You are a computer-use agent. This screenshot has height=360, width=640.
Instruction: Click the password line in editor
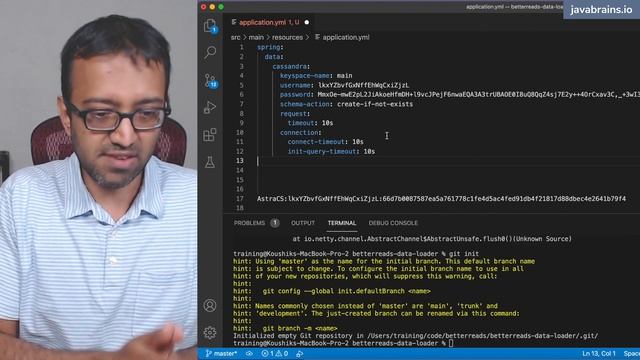point(460,95)
